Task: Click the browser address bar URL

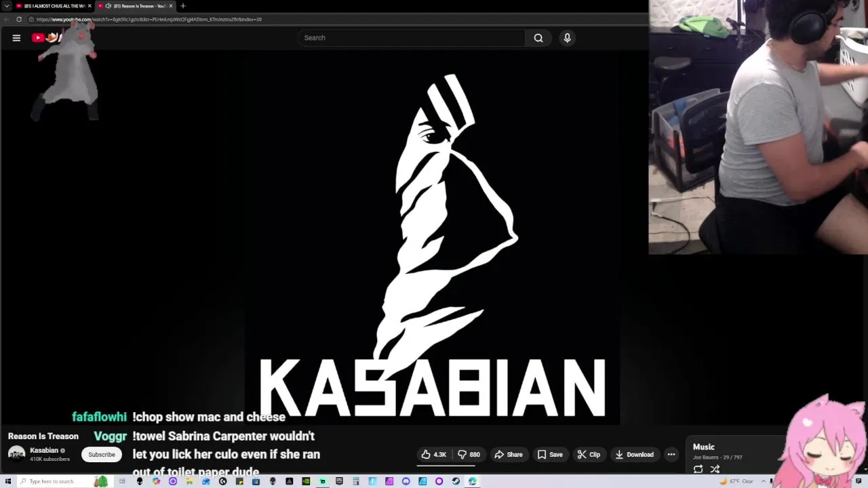Action: pyautogui.click(x=149, y=20)
